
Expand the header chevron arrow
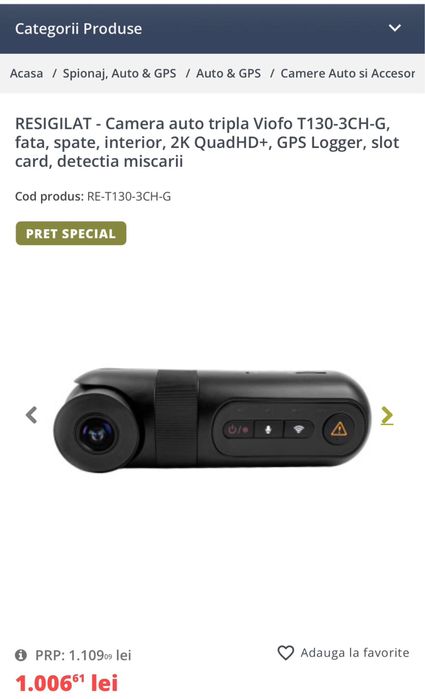395,28
